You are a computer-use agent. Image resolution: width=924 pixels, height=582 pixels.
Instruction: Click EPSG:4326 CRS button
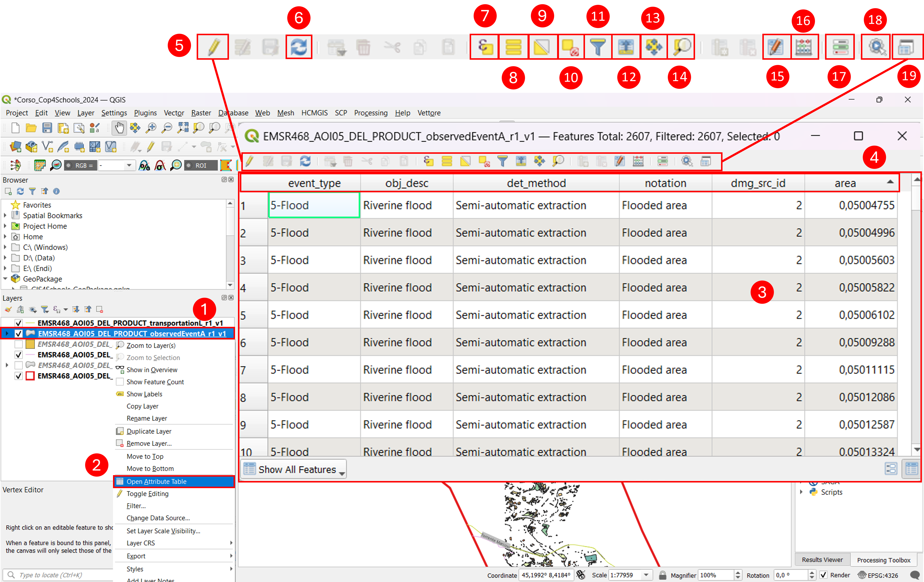(878, 575)
